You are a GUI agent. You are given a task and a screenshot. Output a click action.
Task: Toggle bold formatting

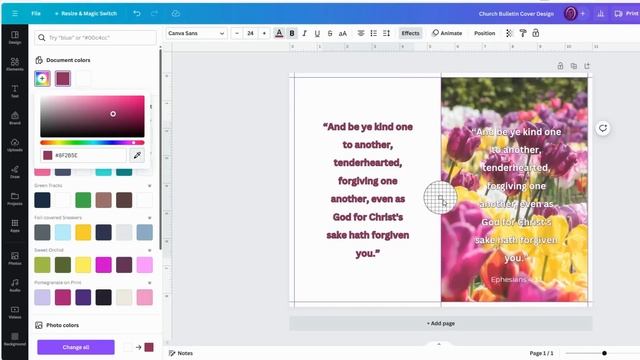click(292, 33)
